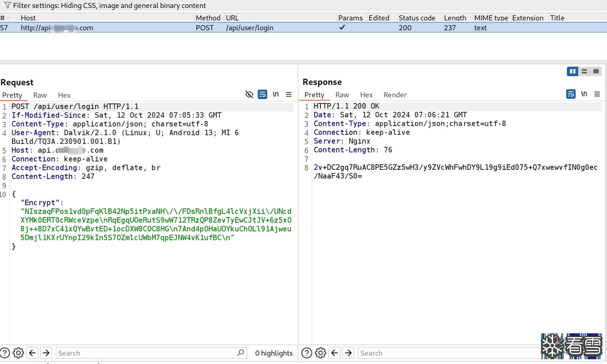
Task: Toggle \n newline display in Request panel
Action: (276, 94)
